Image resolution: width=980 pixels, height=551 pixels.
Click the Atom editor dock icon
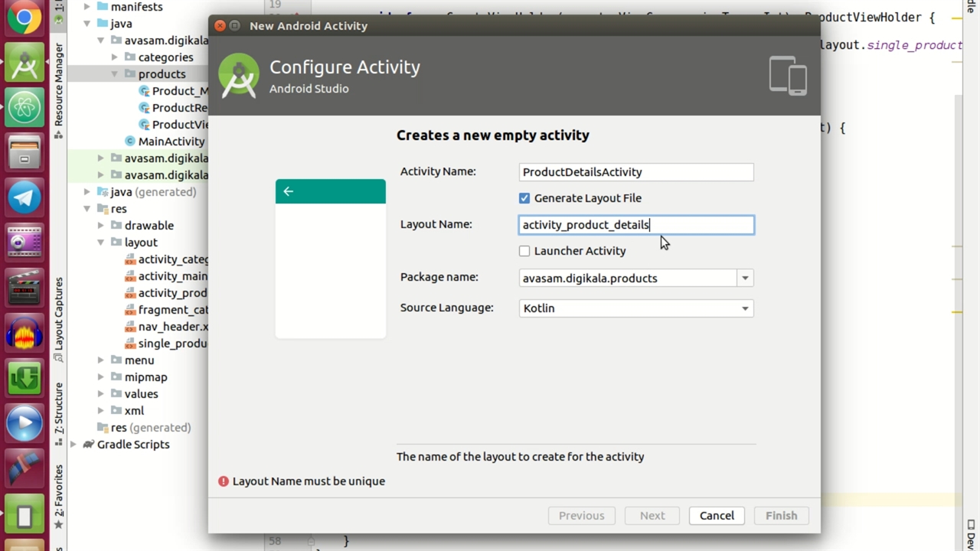coord(24,108)
